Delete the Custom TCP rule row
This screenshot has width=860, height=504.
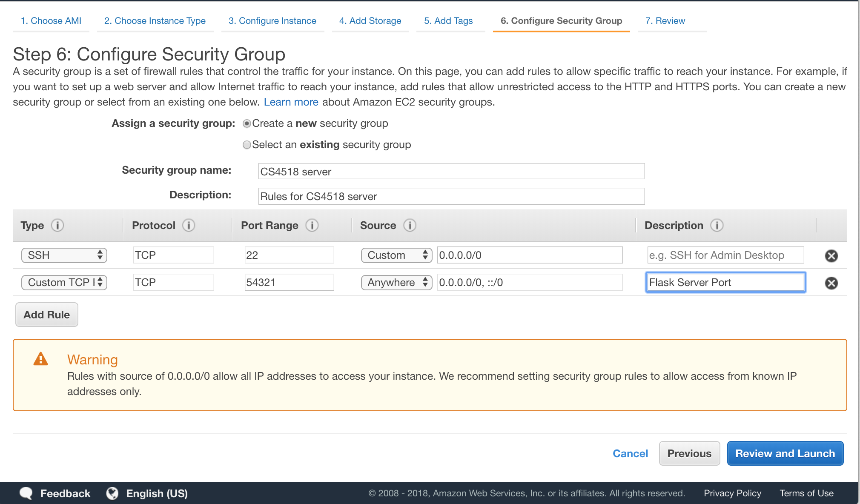(x=831, y=283)
